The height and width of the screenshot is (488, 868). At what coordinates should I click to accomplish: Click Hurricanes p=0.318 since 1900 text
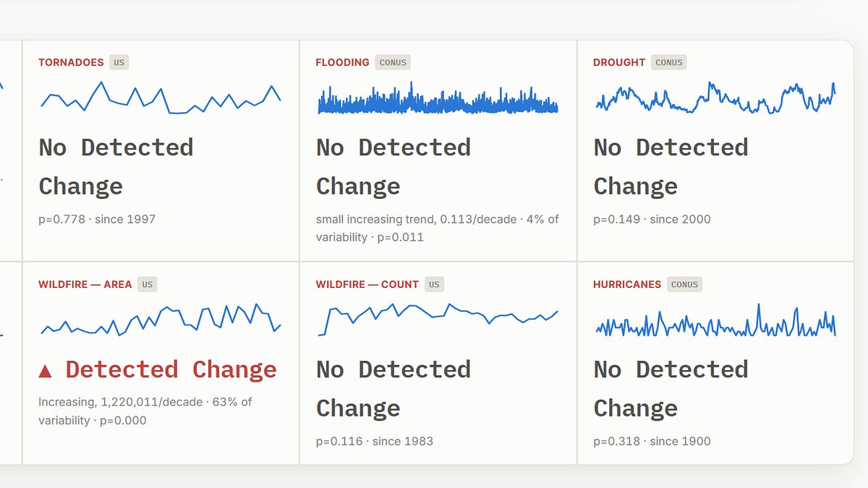[652, 441]
